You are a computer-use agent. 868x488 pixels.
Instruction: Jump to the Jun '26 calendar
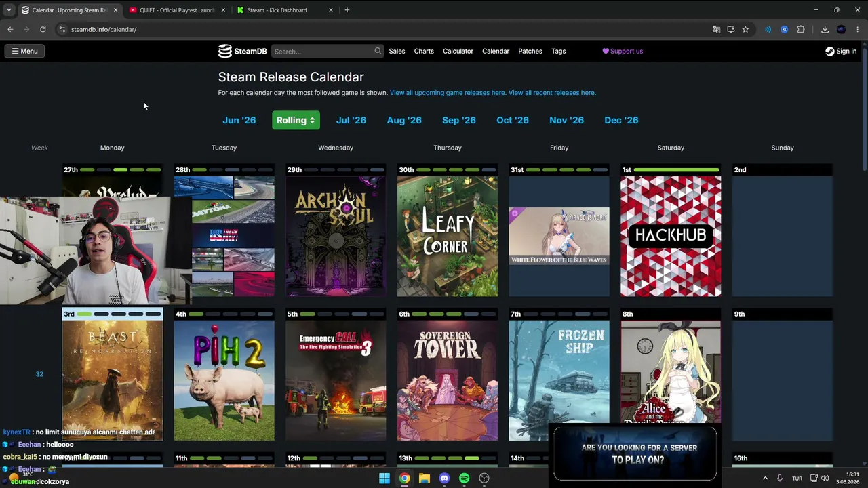coord(239,120)
